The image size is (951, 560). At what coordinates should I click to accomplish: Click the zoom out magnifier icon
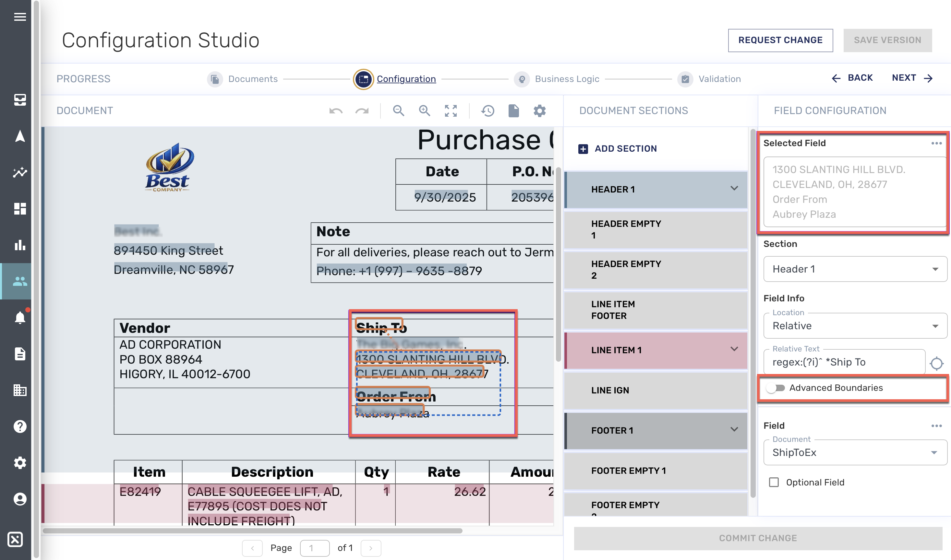pyautogui.click(x=398, y=111)
